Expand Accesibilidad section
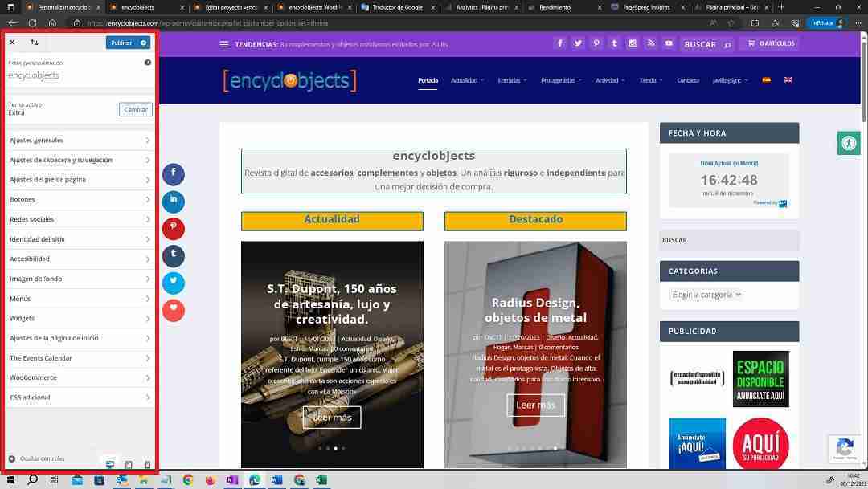Viewport: 868px width, 489px height. click(x=80, y=259)
